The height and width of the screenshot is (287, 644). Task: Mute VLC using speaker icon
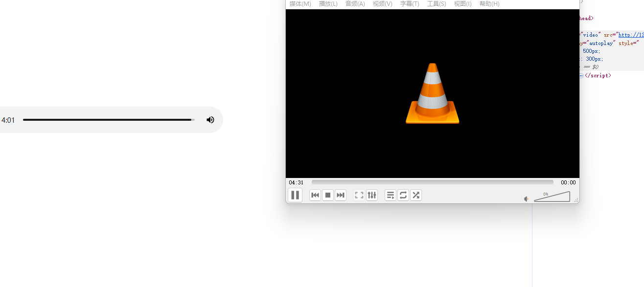(527, 199)
